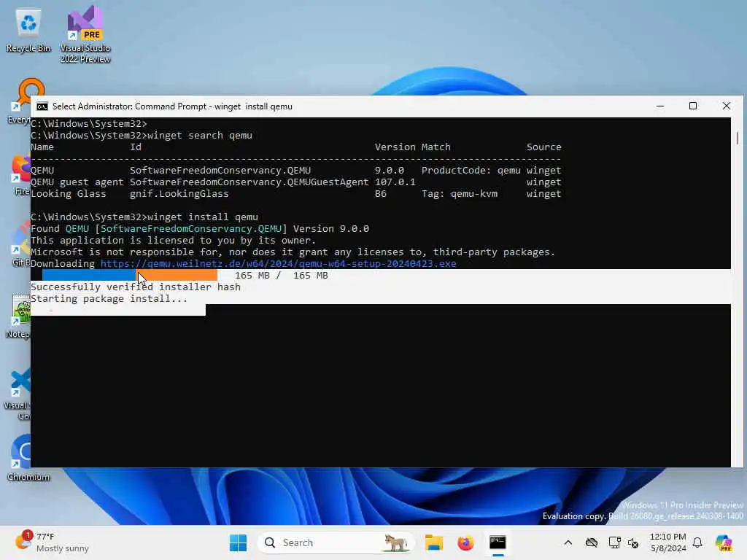Click the '165 MB / 165 MB' text
This screenshot has height=560, width=747.
(281, 275)
